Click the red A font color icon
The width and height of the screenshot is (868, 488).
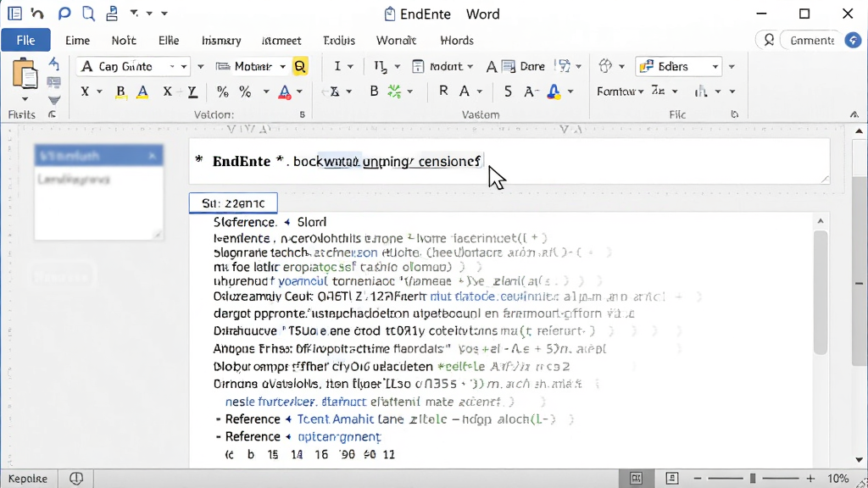[285, 91]
